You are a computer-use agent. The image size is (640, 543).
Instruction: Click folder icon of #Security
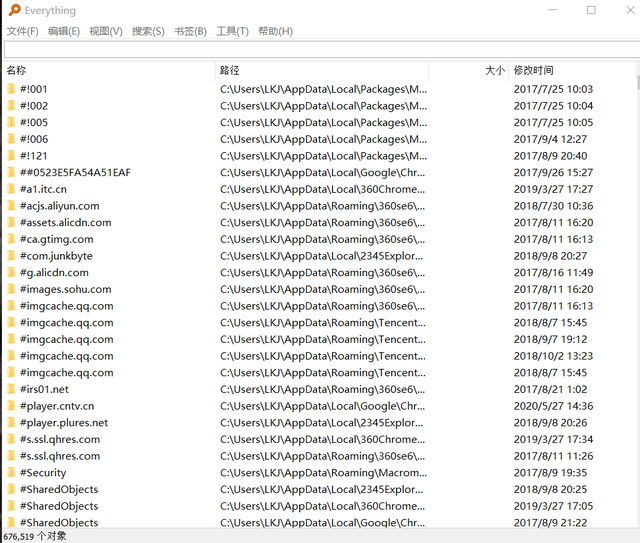[12, 472]
